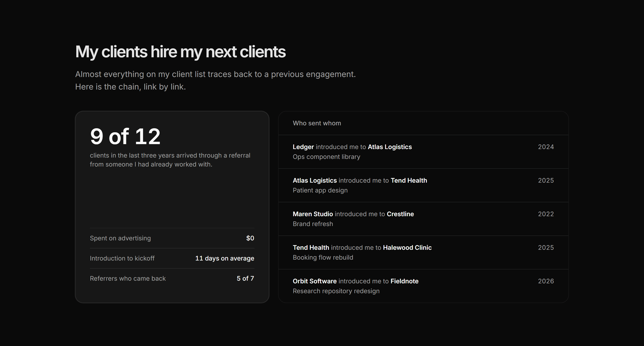644x346 pixels.
Task: Click "Ledger" in the first referral row
Action: [303, 147]
